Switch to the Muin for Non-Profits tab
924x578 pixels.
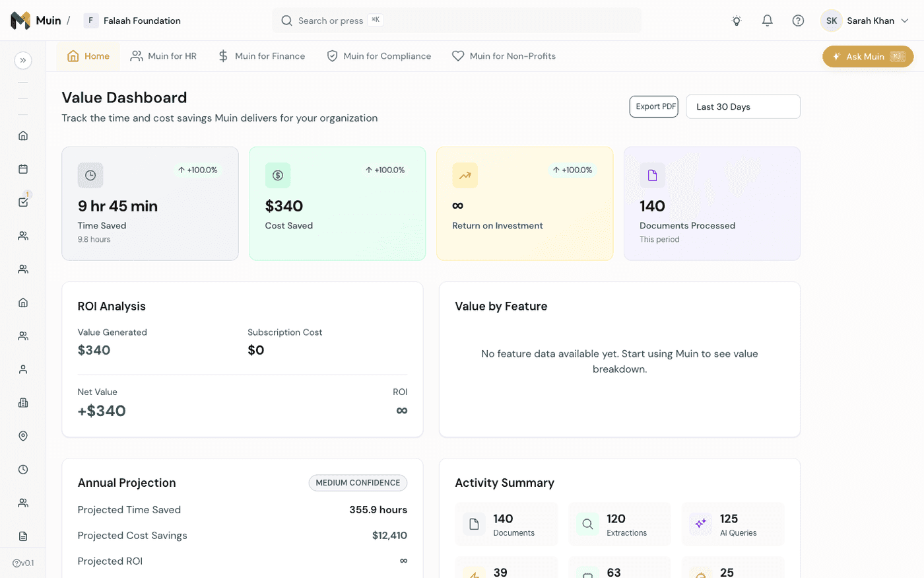pyautogui.click(x=504, y=56)
